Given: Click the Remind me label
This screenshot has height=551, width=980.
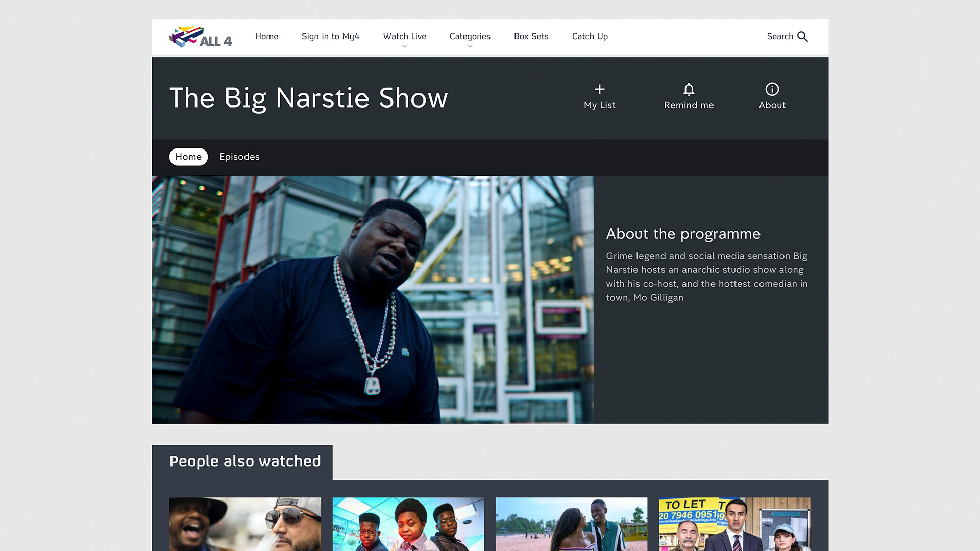Looking at the screenshot, I should tap(689, 105).
